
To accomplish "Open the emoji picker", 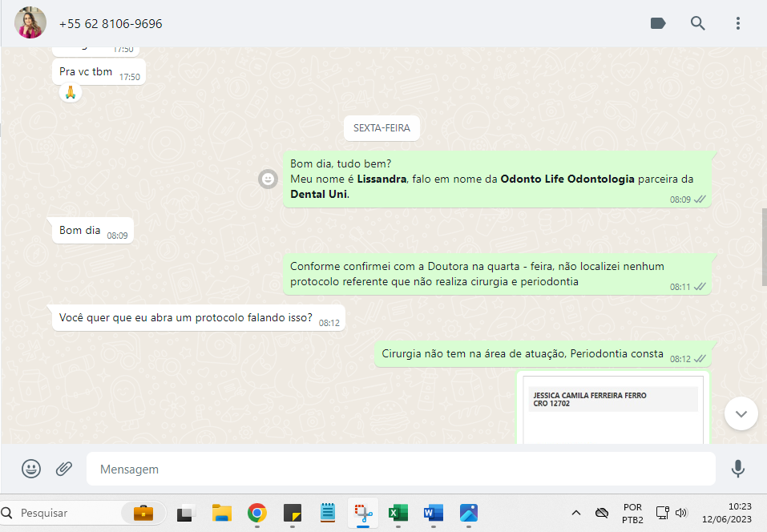I will (x=31, y=469).
